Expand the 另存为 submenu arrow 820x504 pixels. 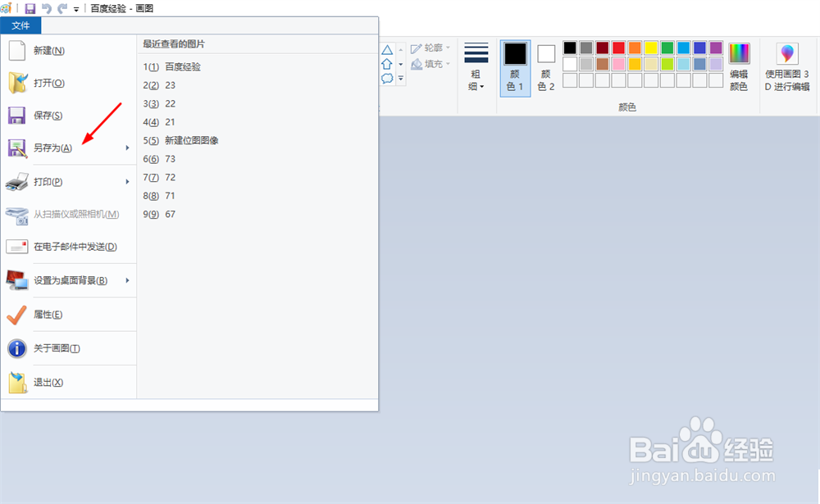coord(127,148)
